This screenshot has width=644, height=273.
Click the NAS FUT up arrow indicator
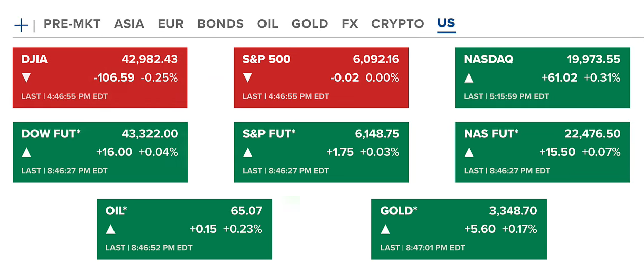(469, 152)
